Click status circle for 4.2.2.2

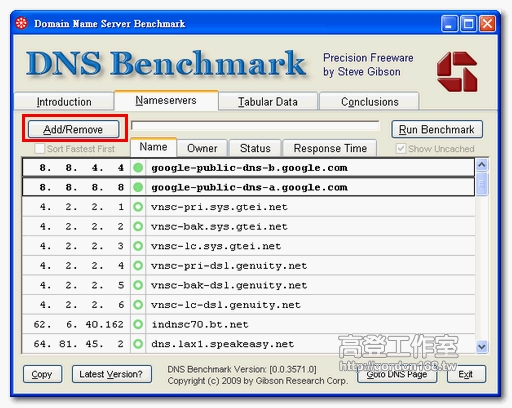click(x=138, y=227)
